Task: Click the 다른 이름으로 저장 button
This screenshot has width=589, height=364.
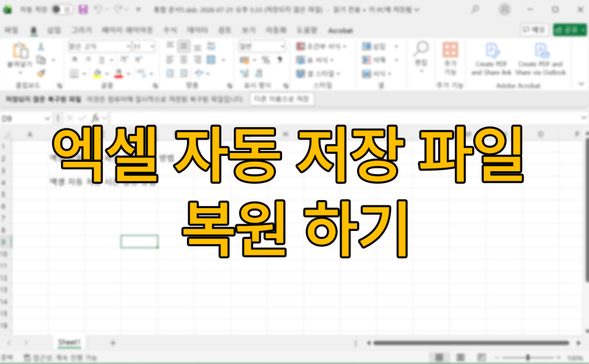Action: click(x=282, y=99)
